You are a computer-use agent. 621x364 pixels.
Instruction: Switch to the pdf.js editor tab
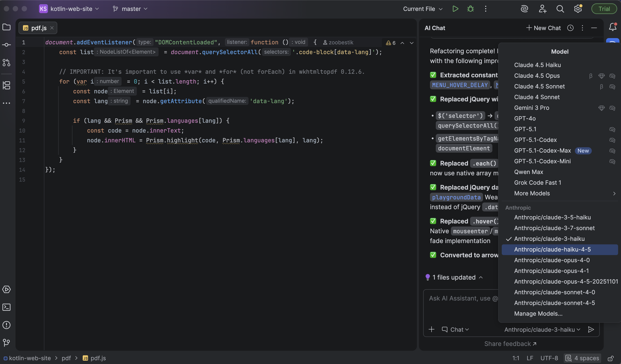click(38, 28)
